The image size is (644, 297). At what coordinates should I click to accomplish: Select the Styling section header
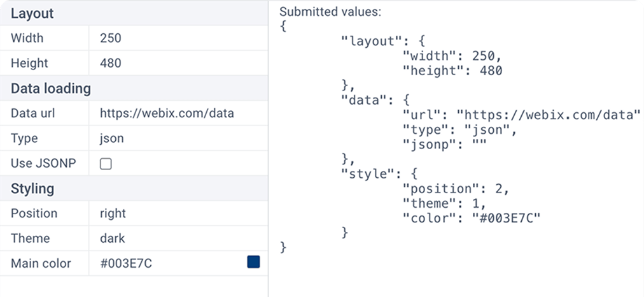32,189
